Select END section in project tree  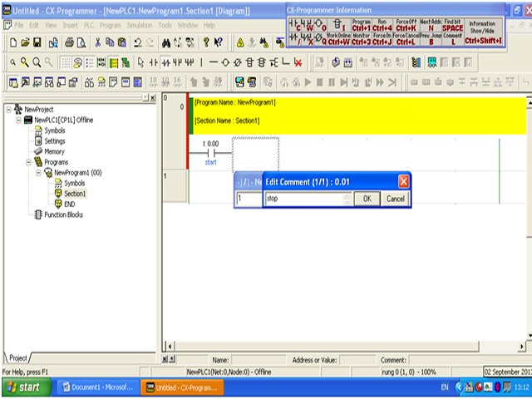[x=69, y=204]
